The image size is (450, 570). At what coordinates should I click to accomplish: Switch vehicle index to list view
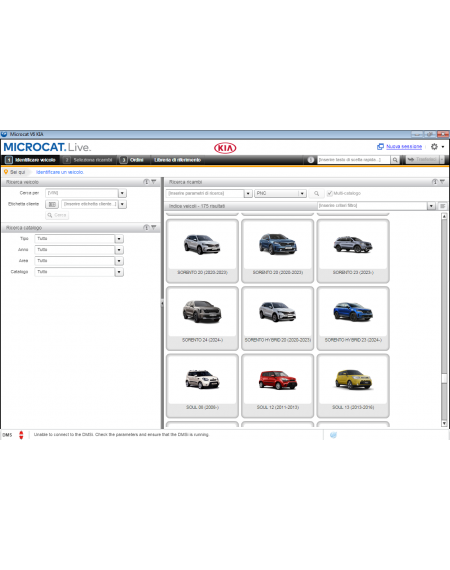[x=443, y=206]
